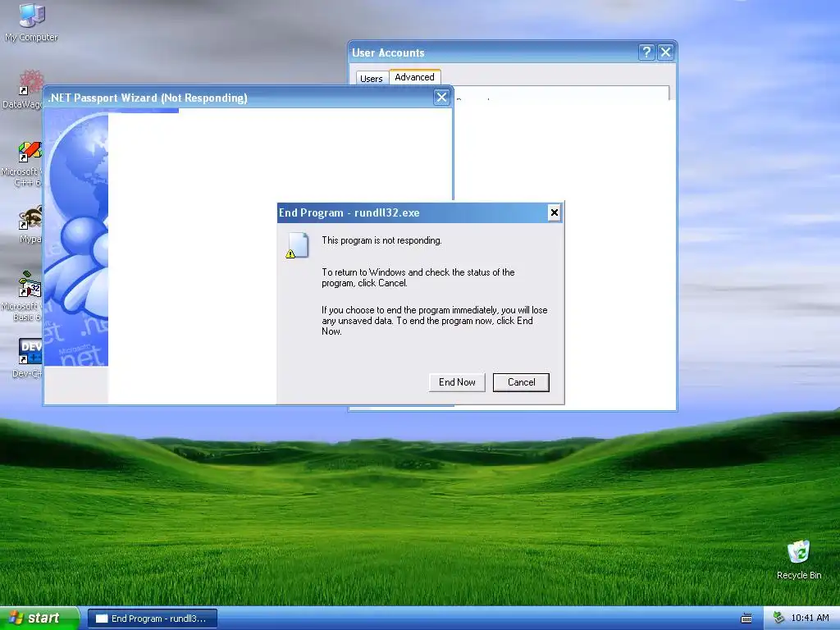Close the End Program dialog
This screenshot has width=840, height=630.
click(554, 212)
